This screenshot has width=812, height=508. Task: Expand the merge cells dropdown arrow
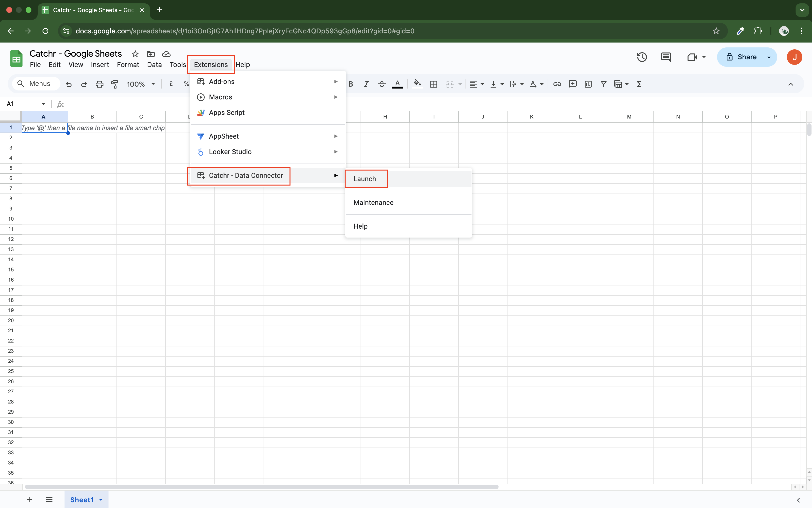point(460,84)
